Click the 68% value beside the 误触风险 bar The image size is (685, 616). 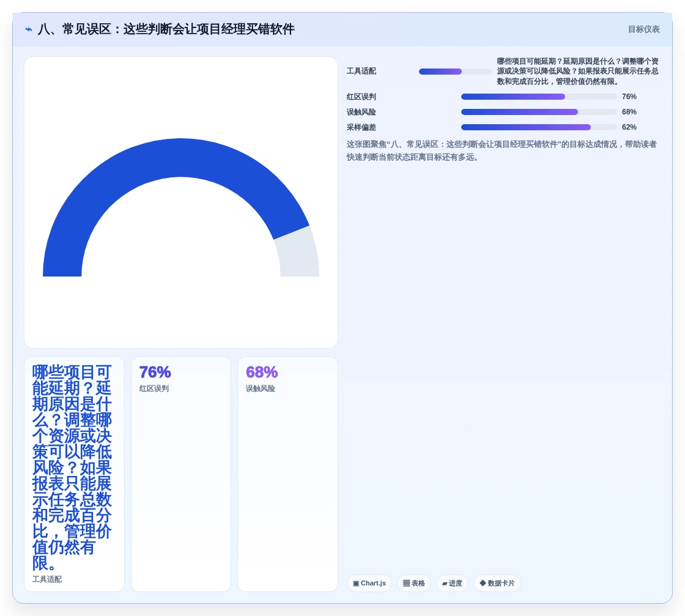click(x=629, y=112)
